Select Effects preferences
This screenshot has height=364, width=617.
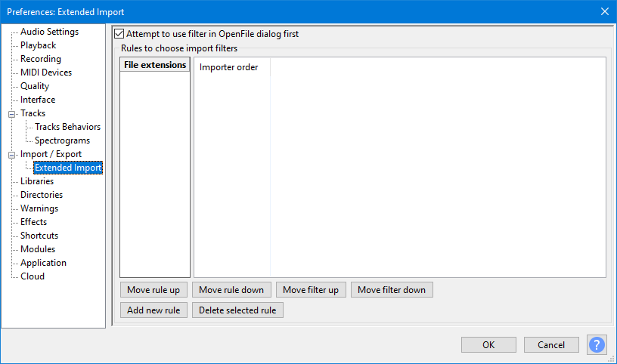[33, 222]
